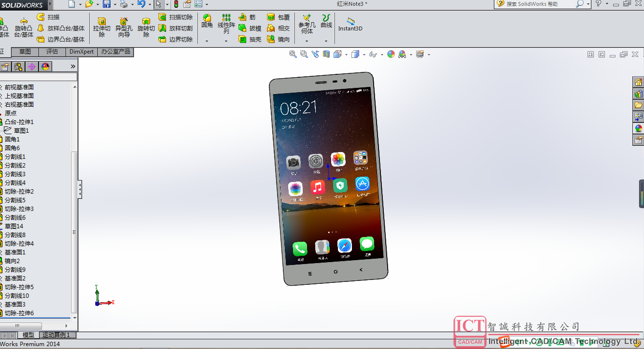Click the 包覆 wrap button
The width and height of the screenshot is (644, 349).
click(279, 17)
